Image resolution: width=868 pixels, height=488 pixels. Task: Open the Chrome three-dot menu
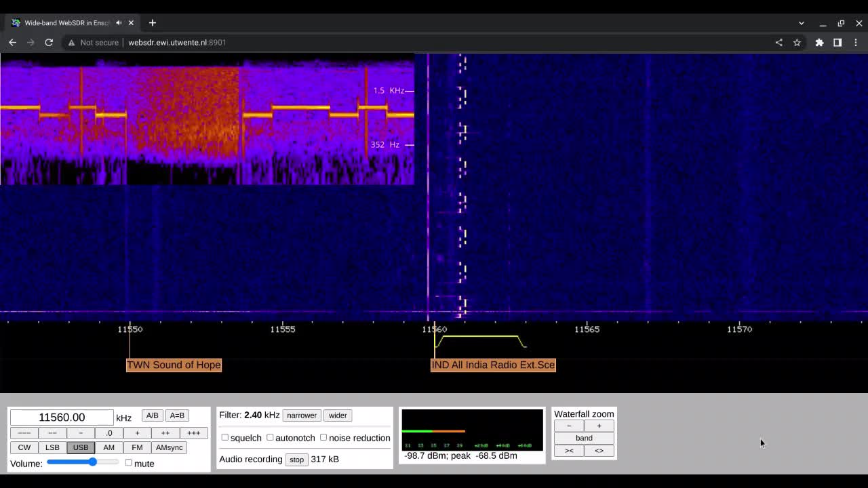coord(856,42)
